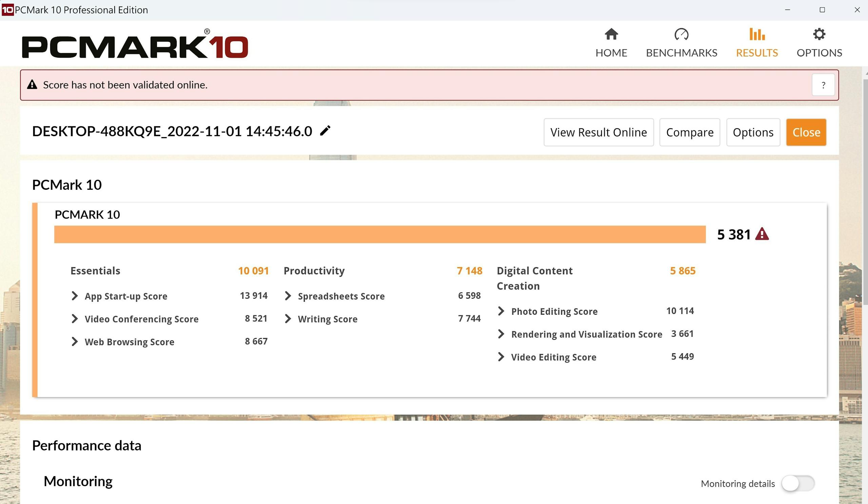Expand the Writing Score chevron
868x504 pixels.
click(x=288, y=319)
